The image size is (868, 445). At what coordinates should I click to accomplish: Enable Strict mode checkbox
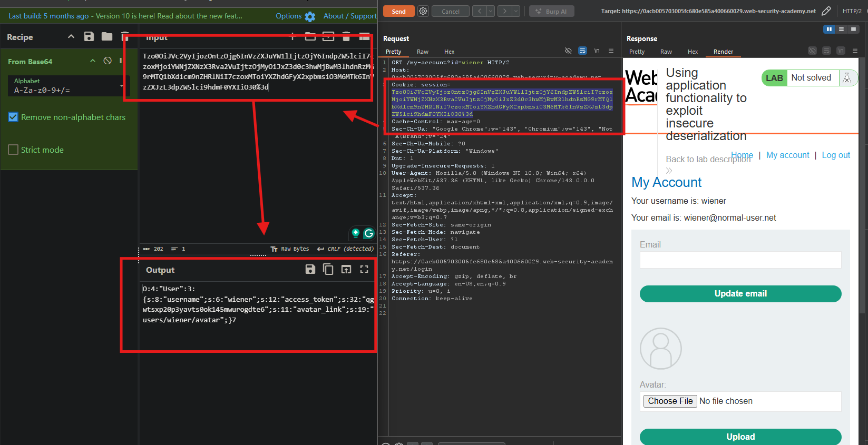click(x=13, y=150)
